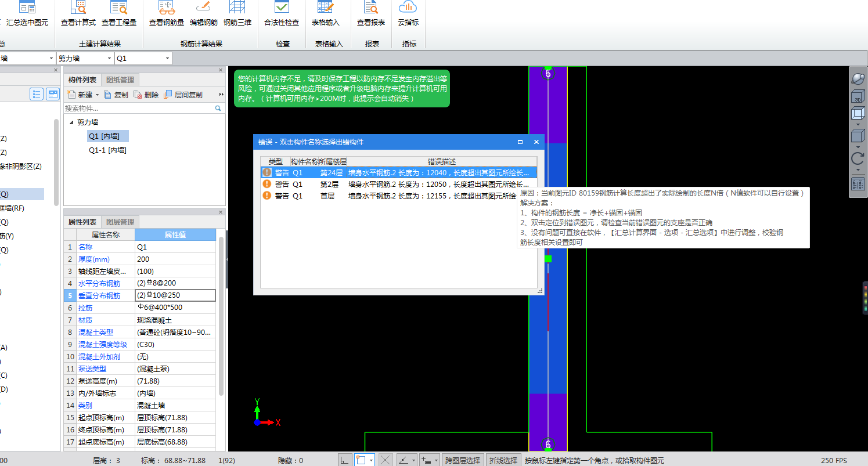
Task: Select the 材质 value 现浇混凝土 cell
Action: click(x=175, y=320)
